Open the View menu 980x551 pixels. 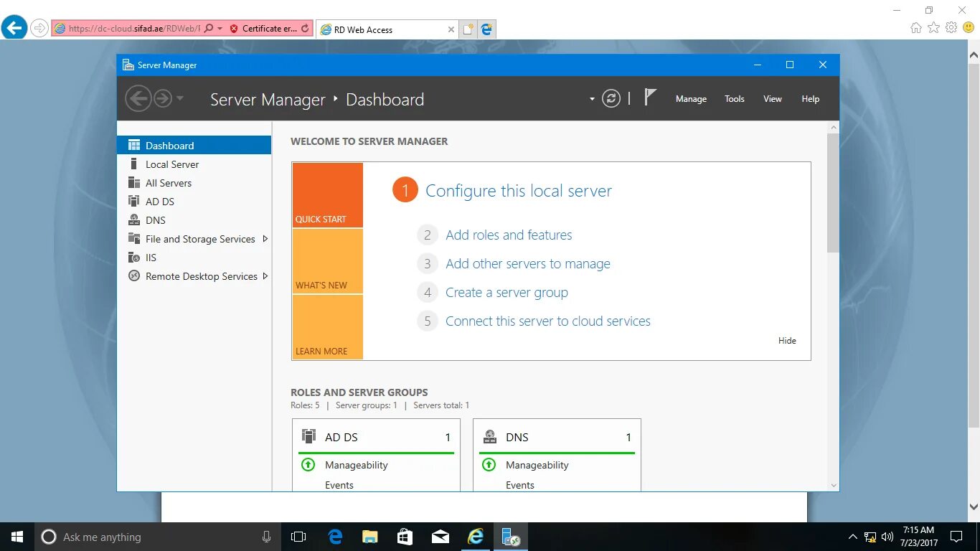773,99
